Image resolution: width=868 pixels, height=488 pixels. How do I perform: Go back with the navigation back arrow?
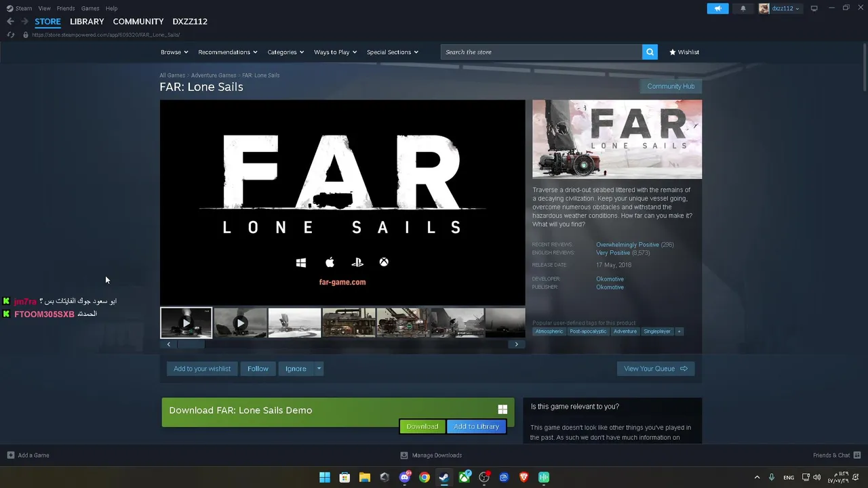click(x=10, y=22)
